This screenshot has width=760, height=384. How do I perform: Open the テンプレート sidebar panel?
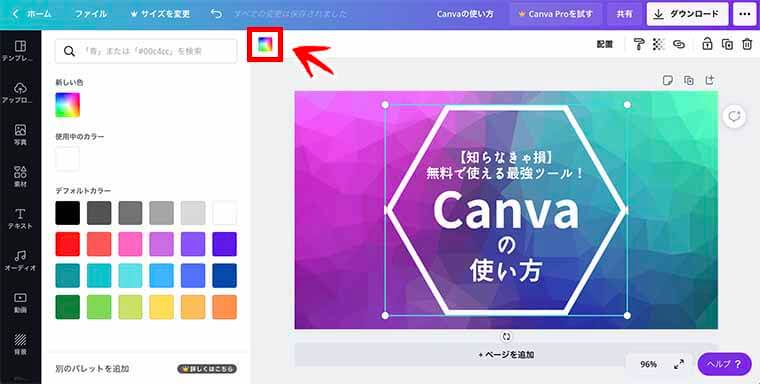tap(20, 51)
